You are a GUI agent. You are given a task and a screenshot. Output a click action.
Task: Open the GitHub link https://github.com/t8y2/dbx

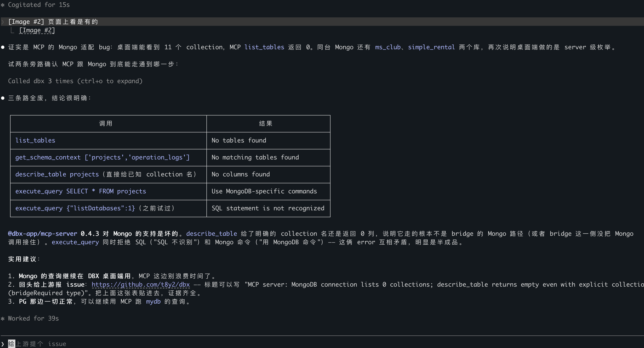(x=141, y=285)
